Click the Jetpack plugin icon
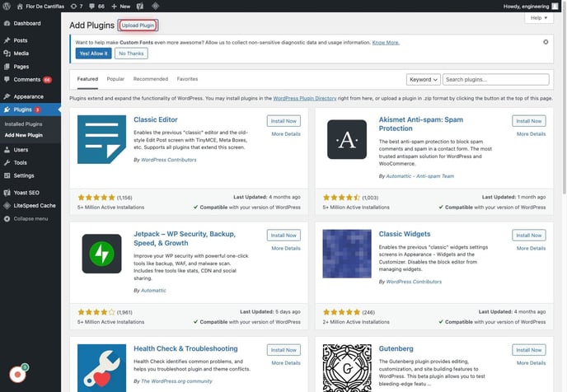Image resolution: width=567 pixels, height=392 pixels. pos(102,254)
